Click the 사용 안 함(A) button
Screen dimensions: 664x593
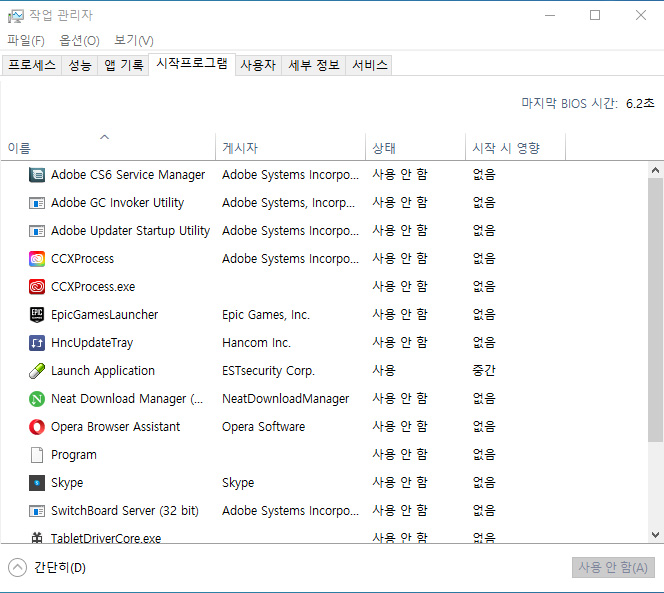[613, 568]
